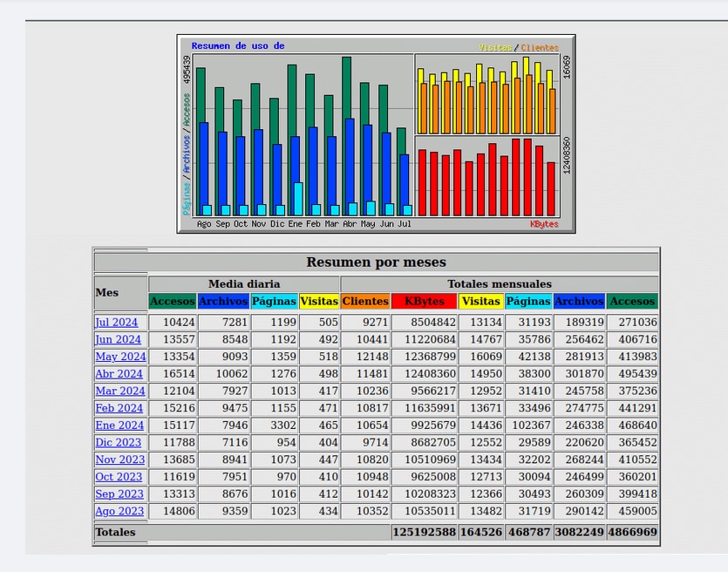Viewport: 728px width, 572px height.
Task: Click the red KBytes column header
Action: coord(425,302)
